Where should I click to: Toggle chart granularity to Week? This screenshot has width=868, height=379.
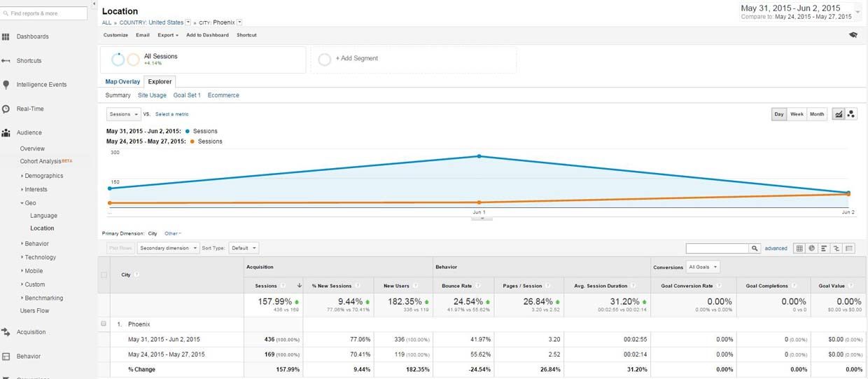point(797,114)
